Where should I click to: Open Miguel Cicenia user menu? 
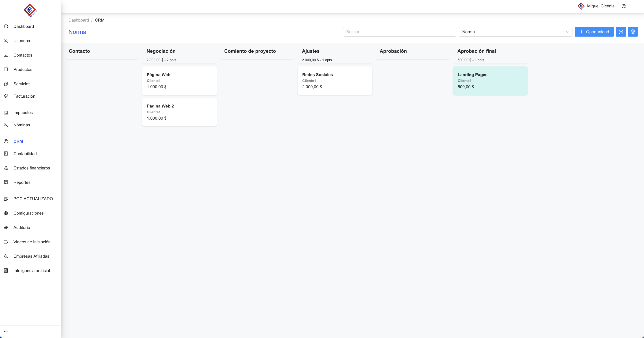[x=600, y=6]
